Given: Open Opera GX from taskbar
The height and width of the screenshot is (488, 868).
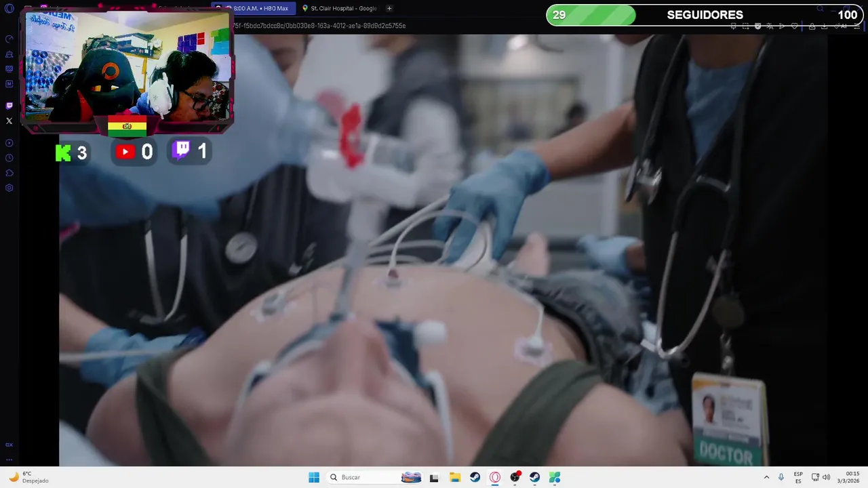Looking at the screenshot, I should click(495, 477).
